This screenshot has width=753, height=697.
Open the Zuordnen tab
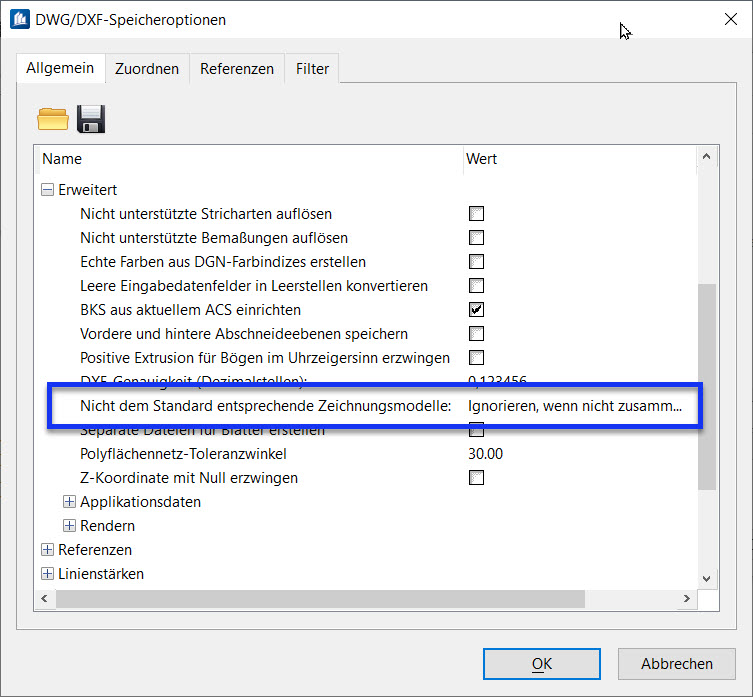(x=147, y=69)
